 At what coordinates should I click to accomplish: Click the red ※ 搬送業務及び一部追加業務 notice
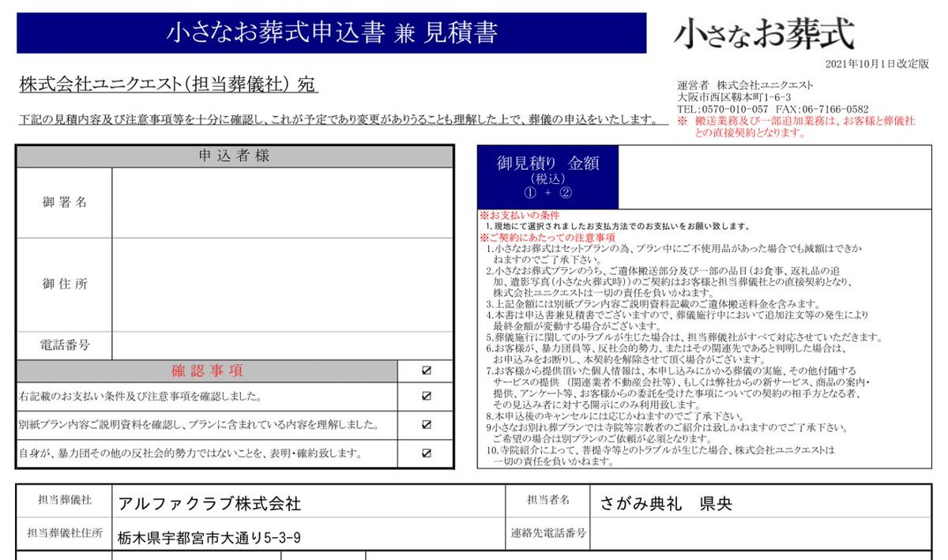click(x=796, y=126)
